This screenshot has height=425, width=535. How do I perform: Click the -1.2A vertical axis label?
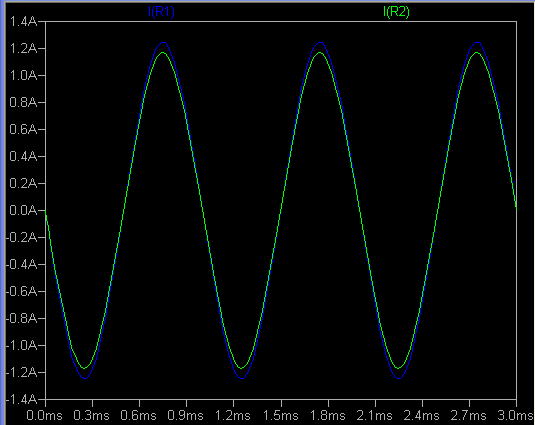[x=22, y=372]
